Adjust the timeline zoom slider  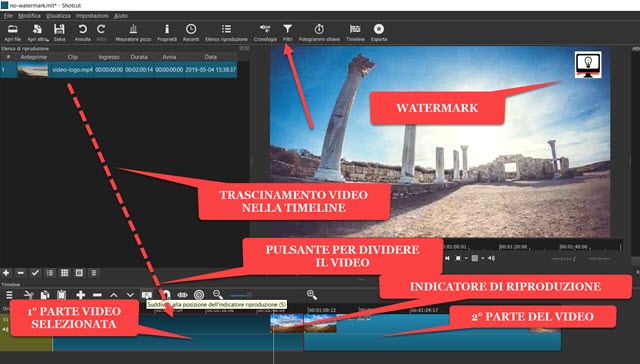click(240, 295)
